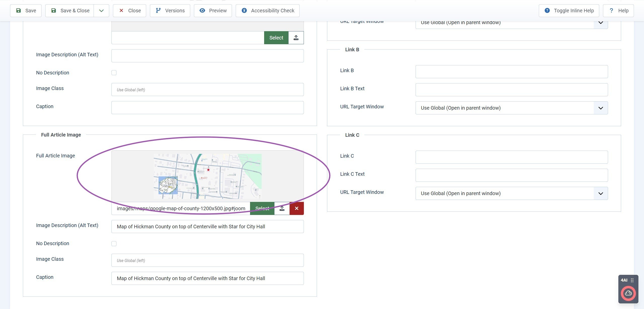
Task: Click the Link C Text input field
Action: click(x=511, y=175)
